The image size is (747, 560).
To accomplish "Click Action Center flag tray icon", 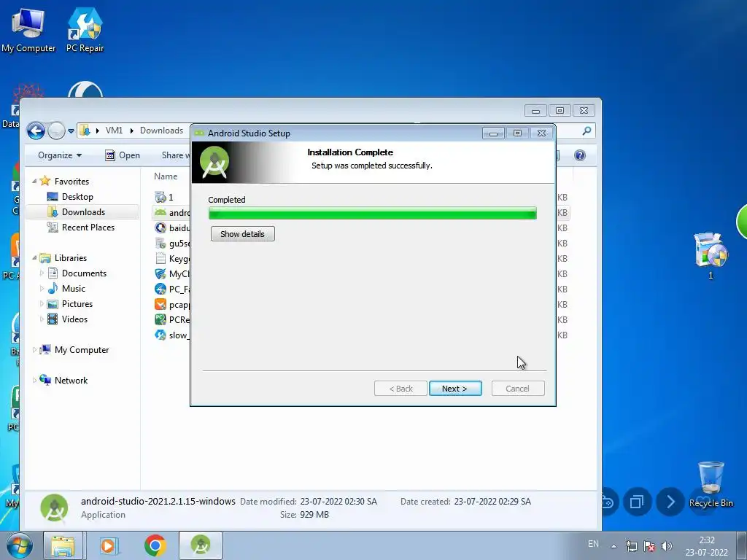I will click(x=649, y=546).
